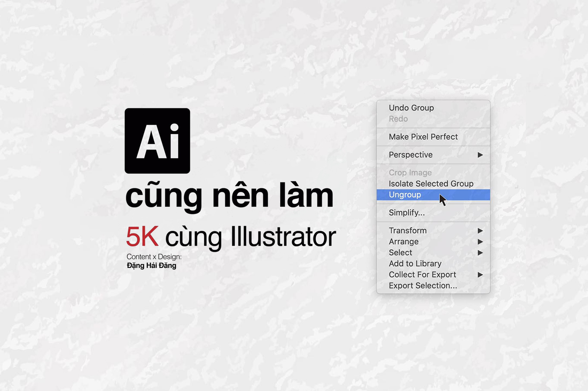Click the greyed-out Redo entry
Screen dimensions: 588x391
point(398,119)
